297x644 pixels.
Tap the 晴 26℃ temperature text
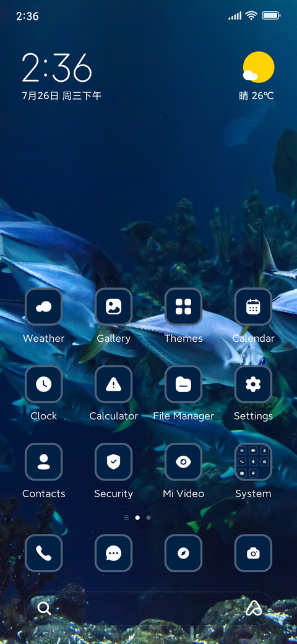[x=256, y=96]
